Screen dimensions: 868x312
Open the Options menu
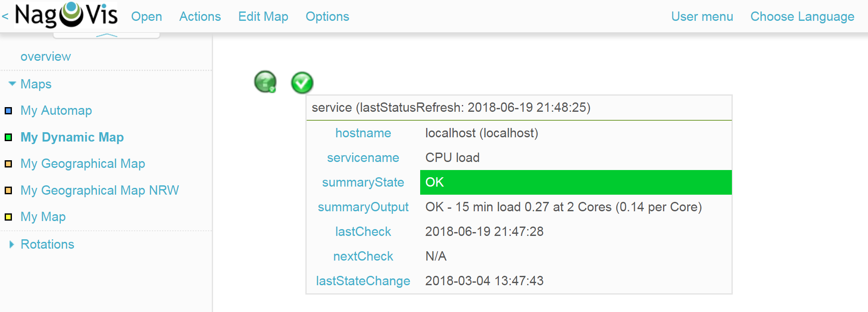click(327, 17)
